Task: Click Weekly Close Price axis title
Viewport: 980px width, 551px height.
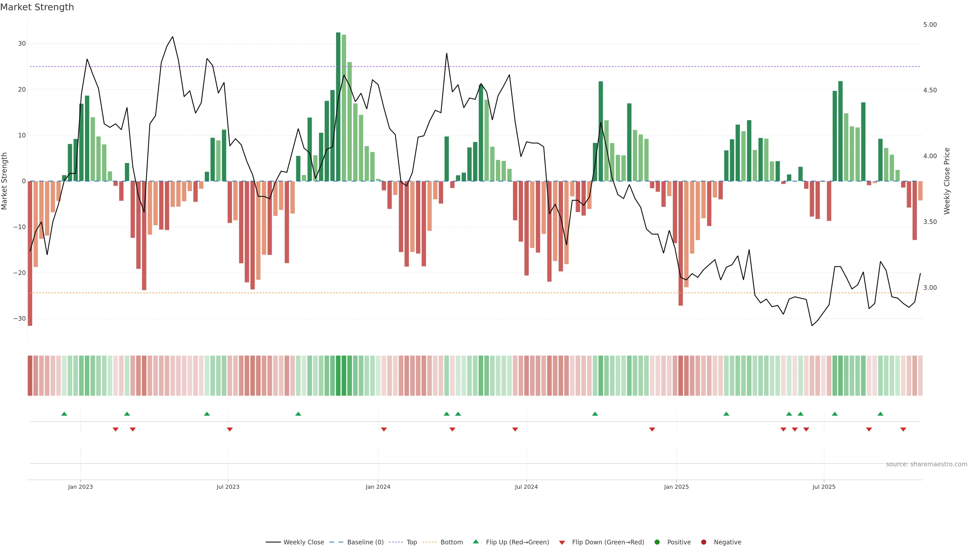Action: click(x=947, y=181)
